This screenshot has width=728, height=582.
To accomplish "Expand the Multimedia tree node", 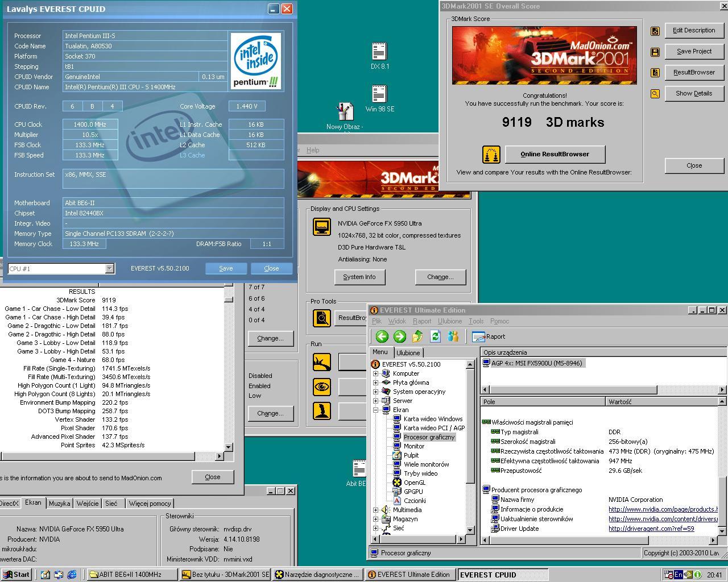I will point(375,510).
